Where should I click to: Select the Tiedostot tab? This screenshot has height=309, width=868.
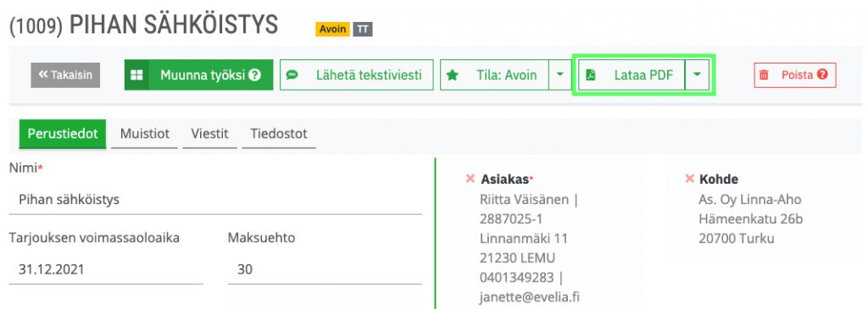click(278, 134)
